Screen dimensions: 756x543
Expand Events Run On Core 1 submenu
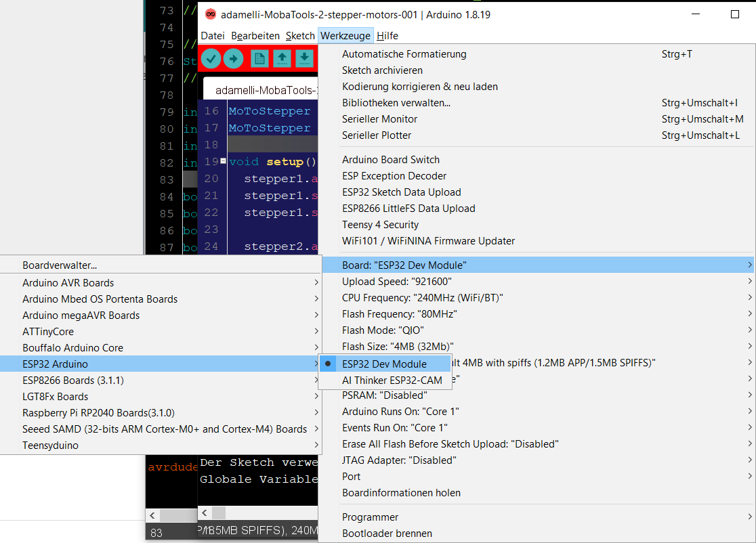pyautogui.click(x=537, y=428)
